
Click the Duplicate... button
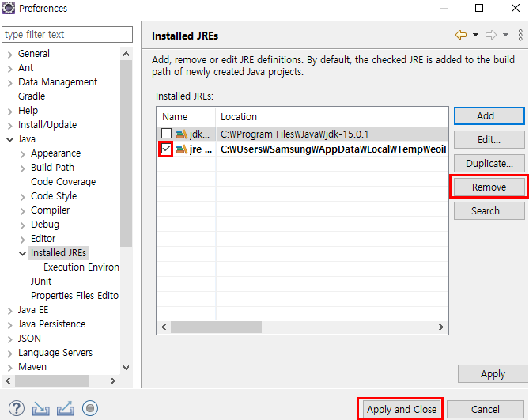coord(489,163)
